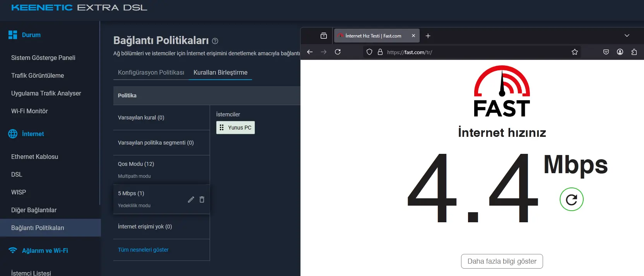Reload the fast.com page
This screenshot has height=276, width=644.
(x=338, y=52)
